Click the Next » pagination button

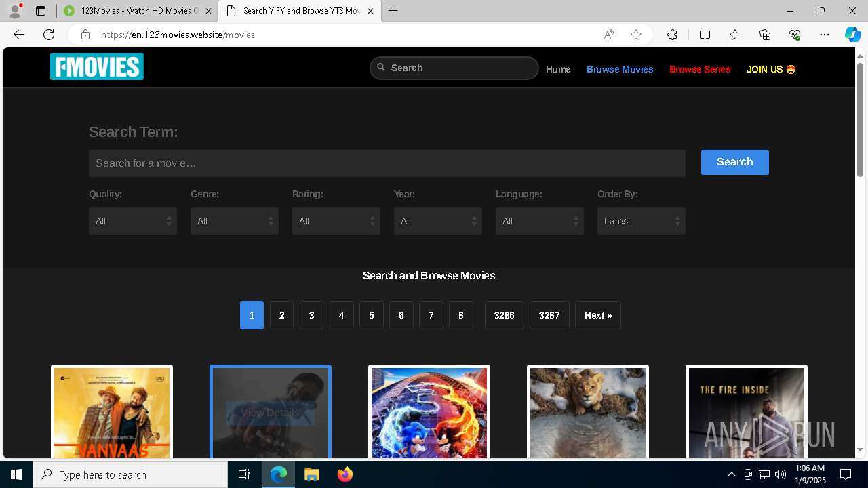(x=598, y=315)
